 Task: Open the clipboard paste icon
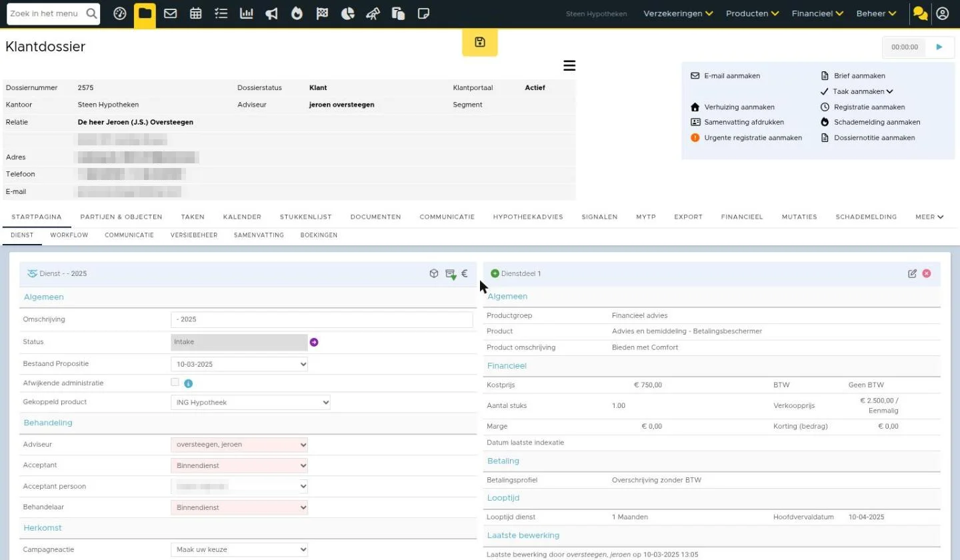398,13
